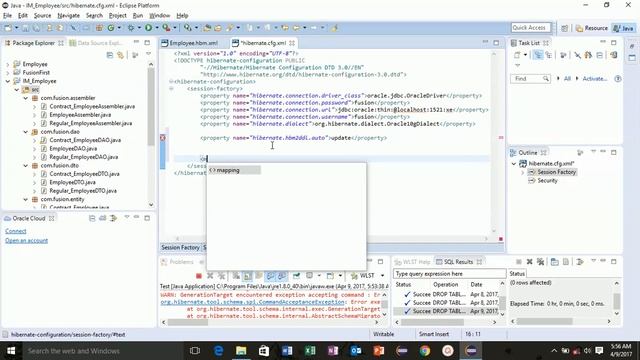Click the Save toolbar icon
The height and width of the screenshot is (360, 640).
click(x=26, y=28)
